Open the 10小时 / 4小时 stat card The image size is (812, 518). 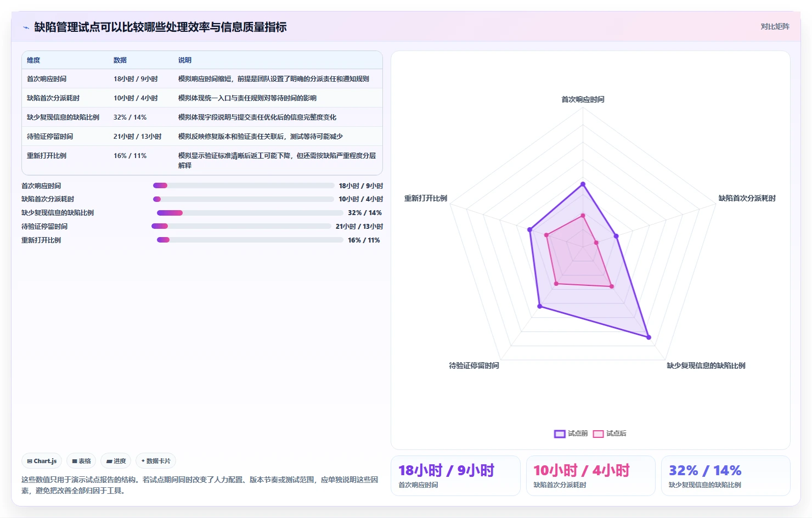(x=591, y=476)
